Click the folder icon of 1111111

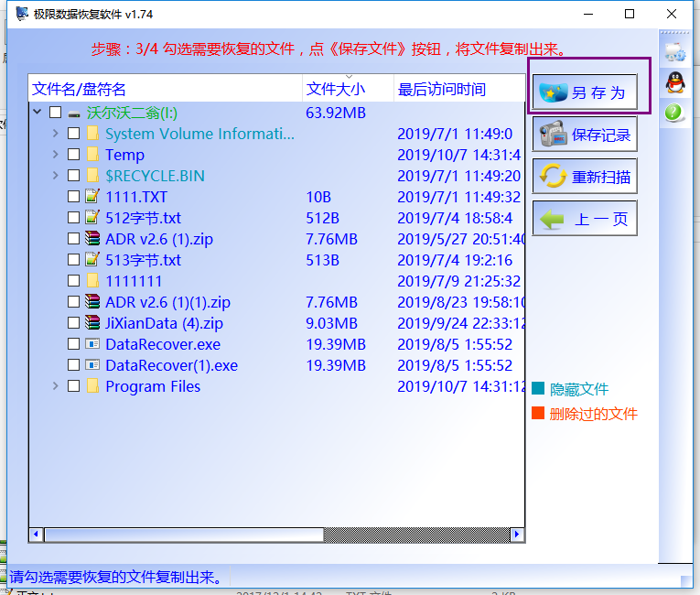tap(92, 280)
